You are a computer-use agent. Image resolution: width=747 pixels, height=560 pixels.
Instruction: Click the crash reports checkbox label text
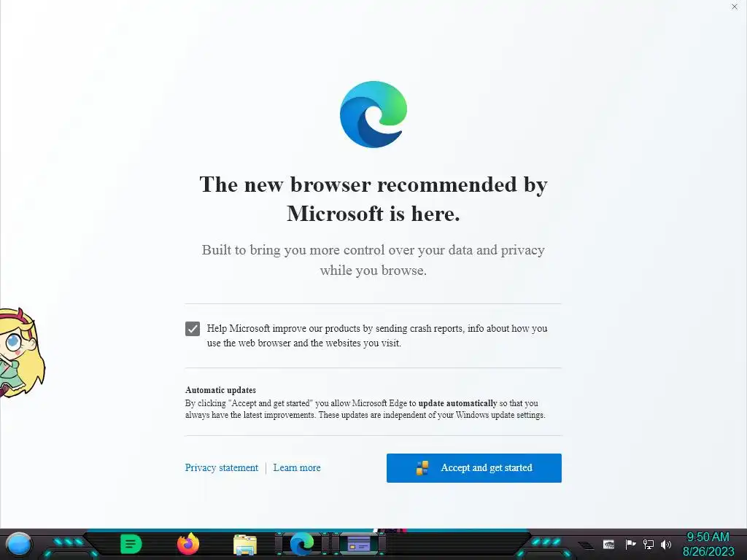377,335
